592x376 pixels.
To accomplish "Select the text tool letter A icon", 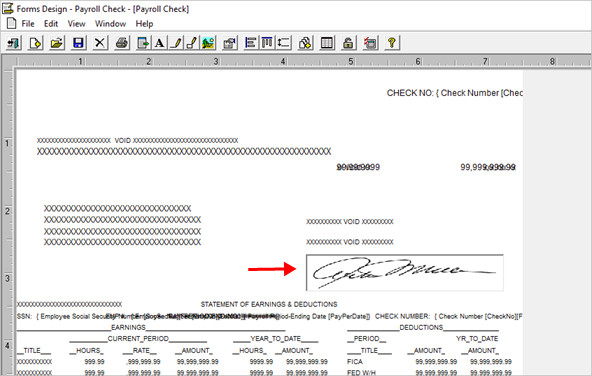I will [160, 43].
